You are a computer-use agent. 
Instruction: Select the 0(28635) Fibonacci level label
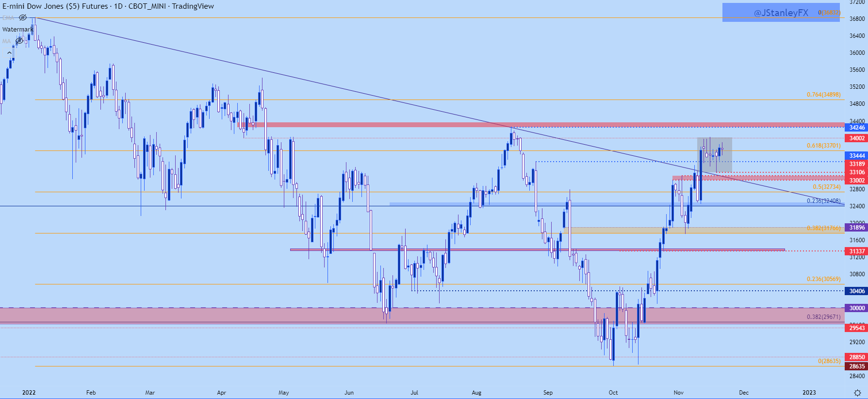(x=829, y=361)
